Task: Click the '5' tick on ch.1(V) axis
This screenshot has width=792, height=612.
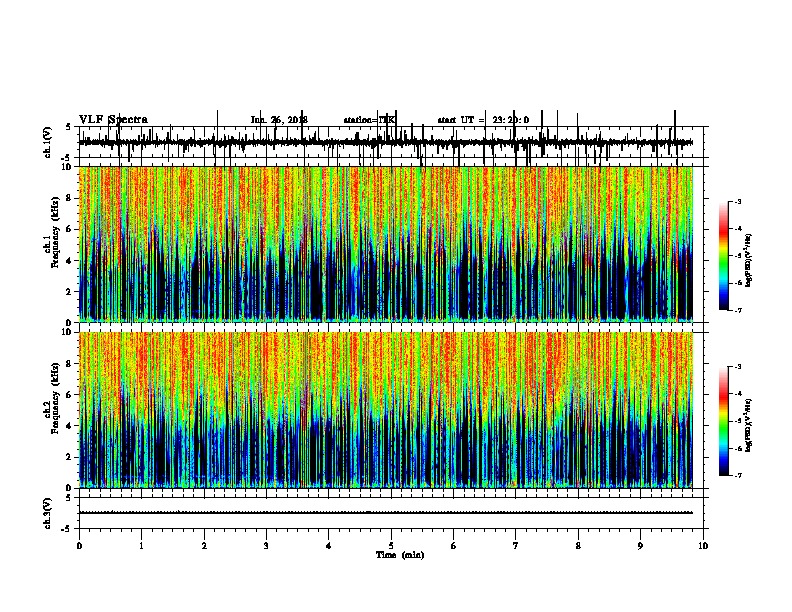Action: coord(68,127)
